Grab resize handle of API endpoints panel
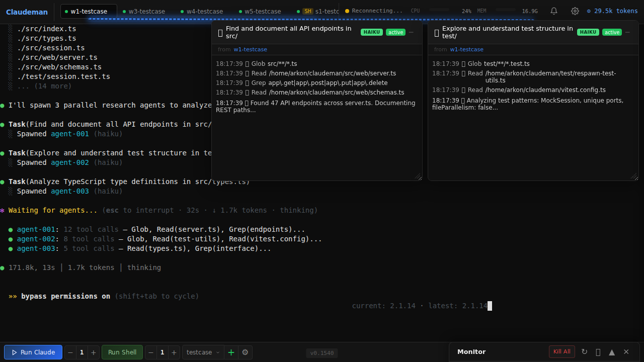Viewport: 644px width, 362px height. [x=418, y=176]
